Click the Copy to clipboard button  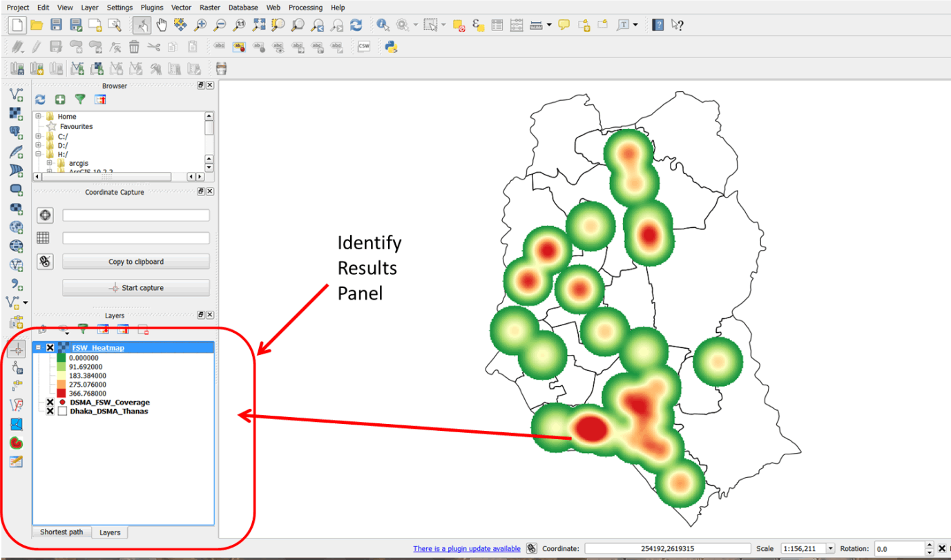point(136,262)
